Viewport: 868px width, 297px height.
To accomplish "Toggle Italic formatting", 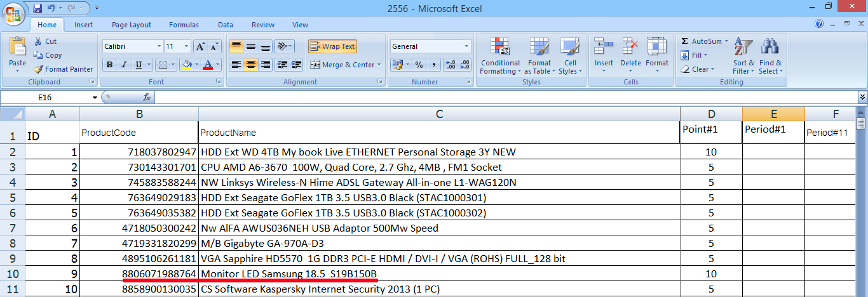I will (123, 65).
